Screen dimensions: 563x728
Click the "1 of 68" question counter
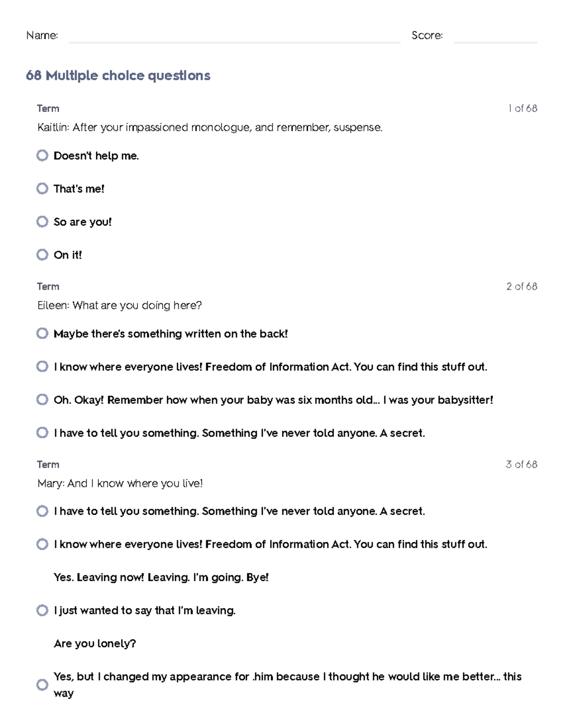pyautogui.click(x=523, y=108)
